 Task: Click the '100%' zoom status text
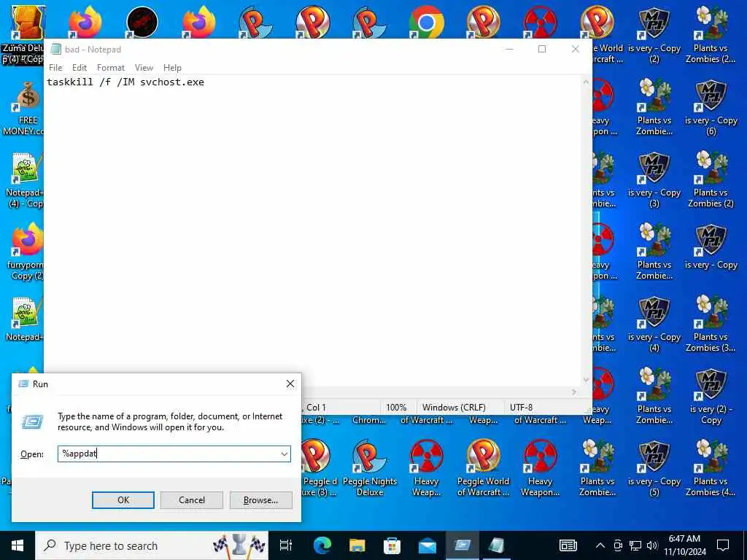[396, 408]
